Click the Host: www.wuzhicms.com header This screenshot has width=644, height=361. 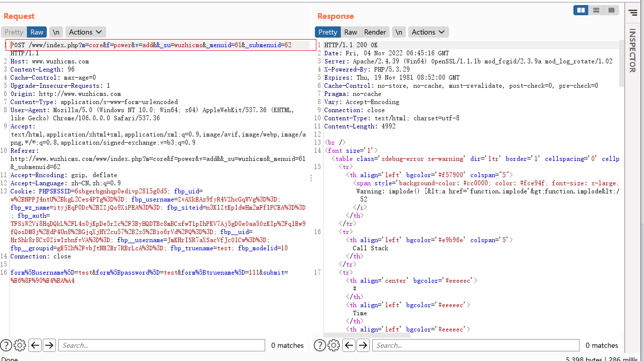(50, 61)
